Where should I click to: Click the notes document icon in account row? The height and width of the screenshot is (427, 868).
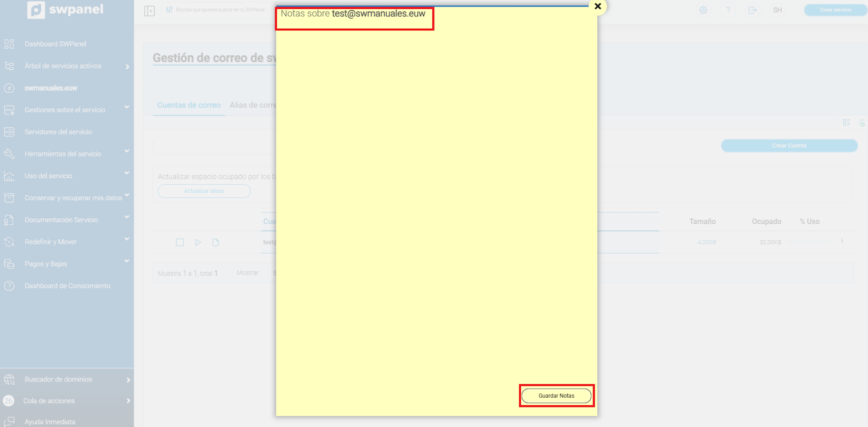pos(215,242)
